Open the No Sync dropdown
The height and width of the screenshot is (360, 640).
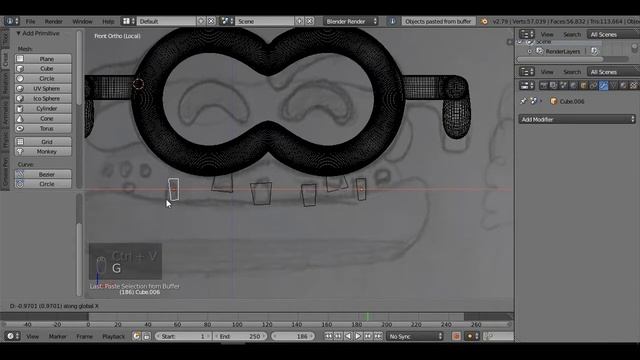415,336
